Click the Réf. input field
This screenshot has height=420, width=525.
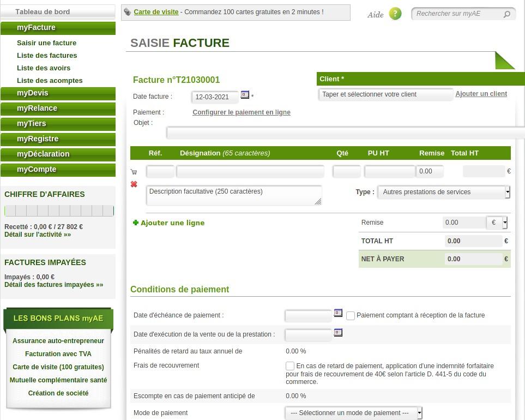point(160,171)
